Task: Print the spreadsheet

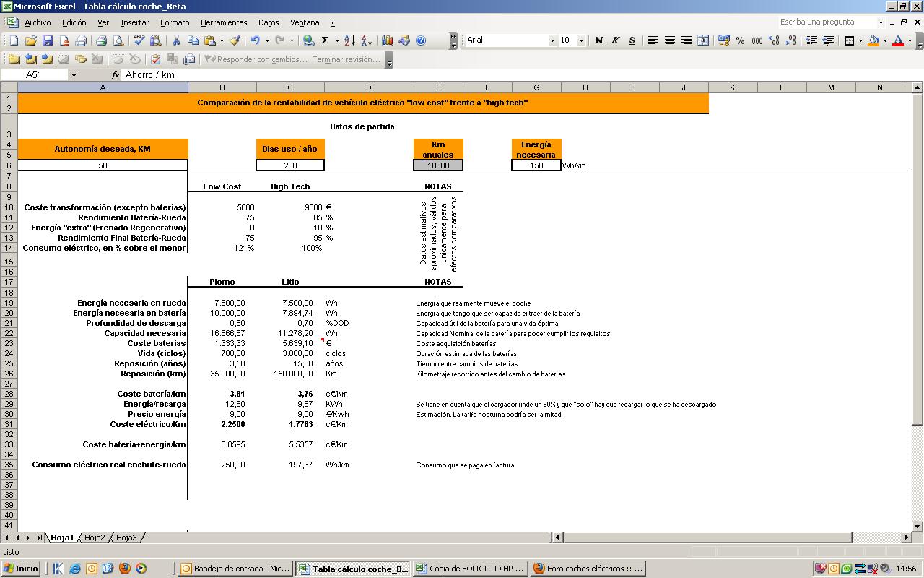Action: [102, 40]
